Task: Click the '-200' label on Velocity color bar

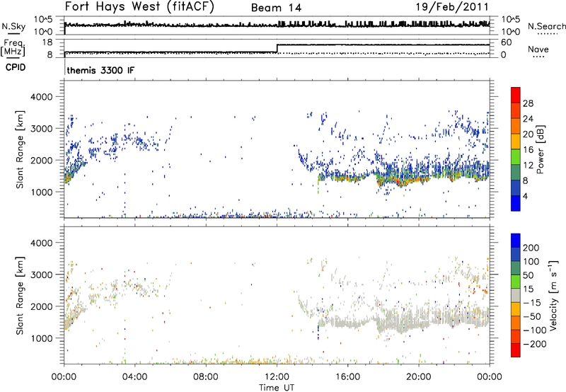Action: click(x=535, y=344)
